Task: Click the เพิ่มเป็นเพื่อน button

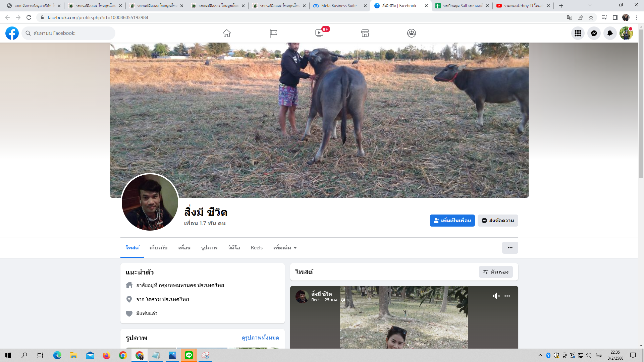Action: (452, 221)
